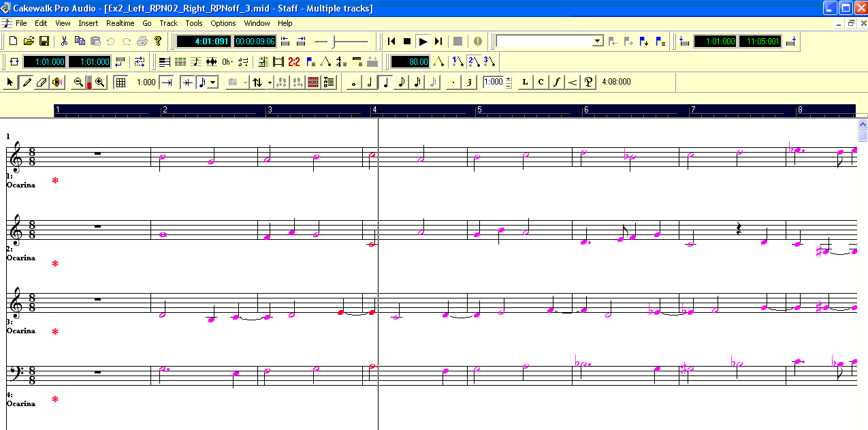Activate the Scrub speaker tool
The width and height of the screenshot is (868, 430).
[x=57, y=82]
